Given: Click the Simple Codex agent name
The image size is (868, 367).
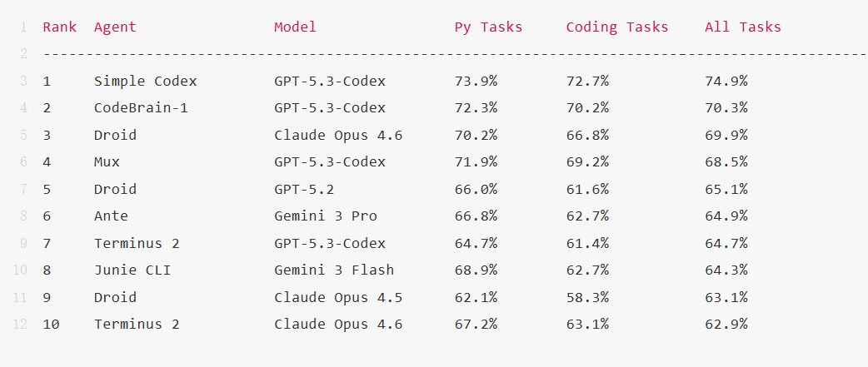Looking at the screenshot, I should tap(145, 81).
